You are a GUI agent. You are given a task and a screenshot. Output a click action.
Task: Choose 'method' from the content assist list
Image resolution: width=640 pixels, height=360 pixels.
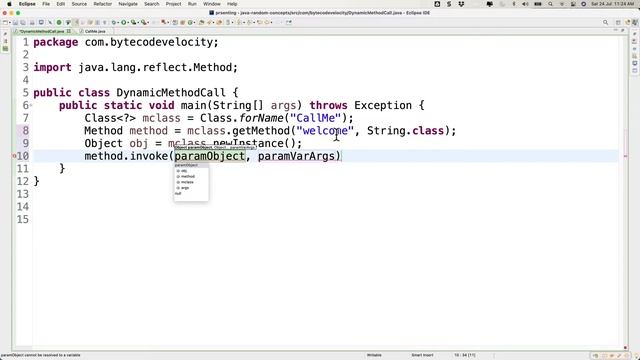coord(191,176)
